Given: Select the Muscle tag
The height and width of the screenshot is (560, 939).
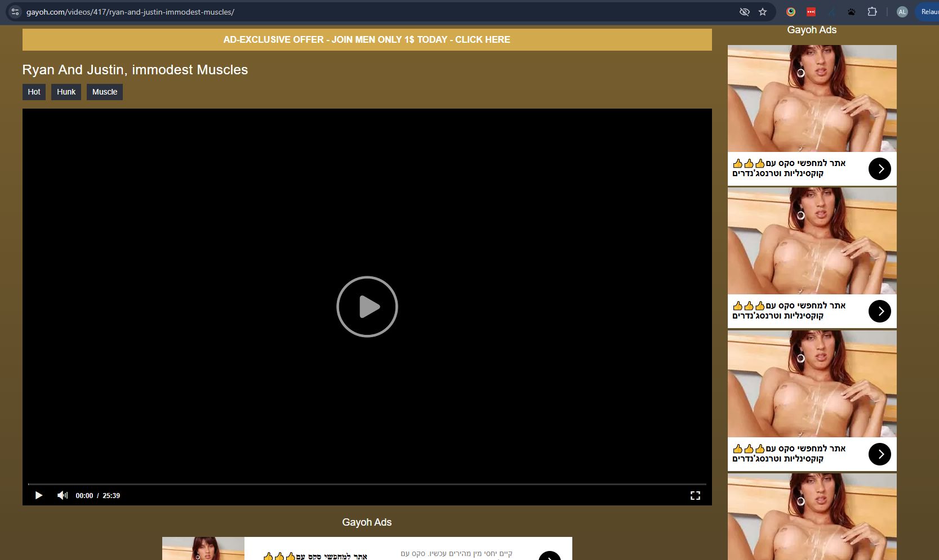Looking at the screenshot, I should point(105,92).
